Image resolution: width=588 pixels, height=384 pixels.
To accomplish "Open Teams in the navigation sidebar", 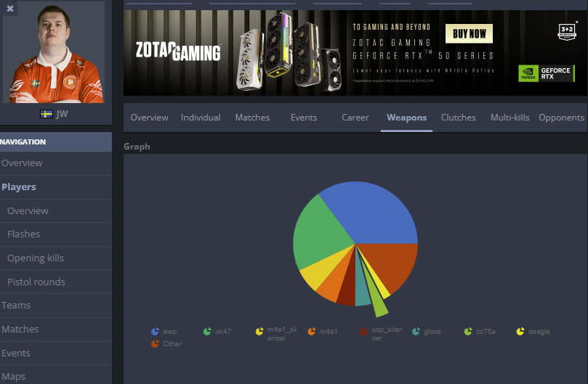I will tap(56, 306).
